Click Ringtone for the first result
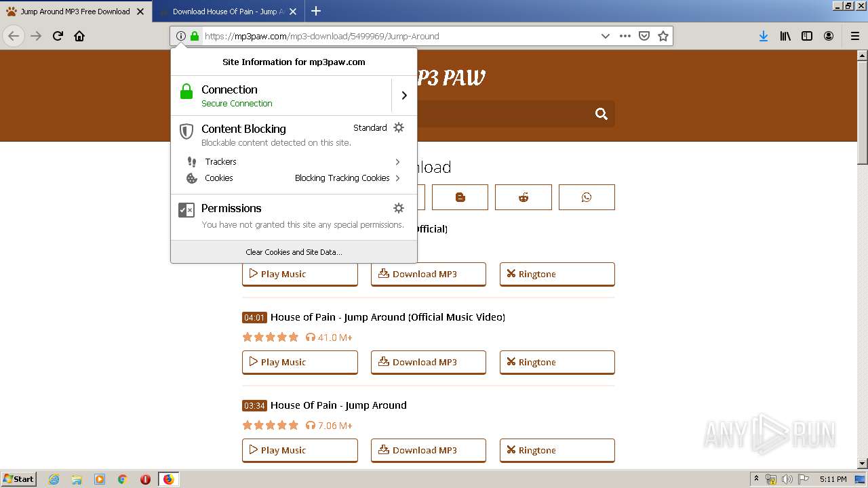The image size is (868, 488). 557,274
